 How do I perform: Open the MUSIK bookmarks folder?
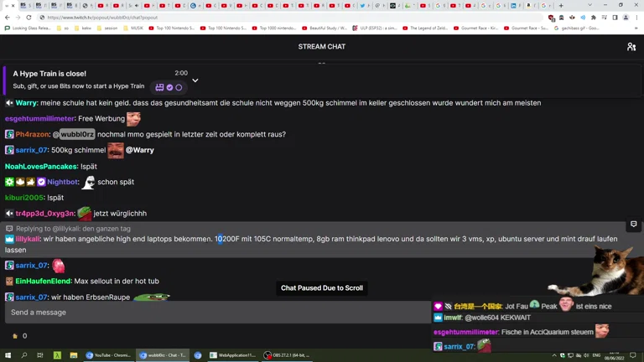coord(132,28)
